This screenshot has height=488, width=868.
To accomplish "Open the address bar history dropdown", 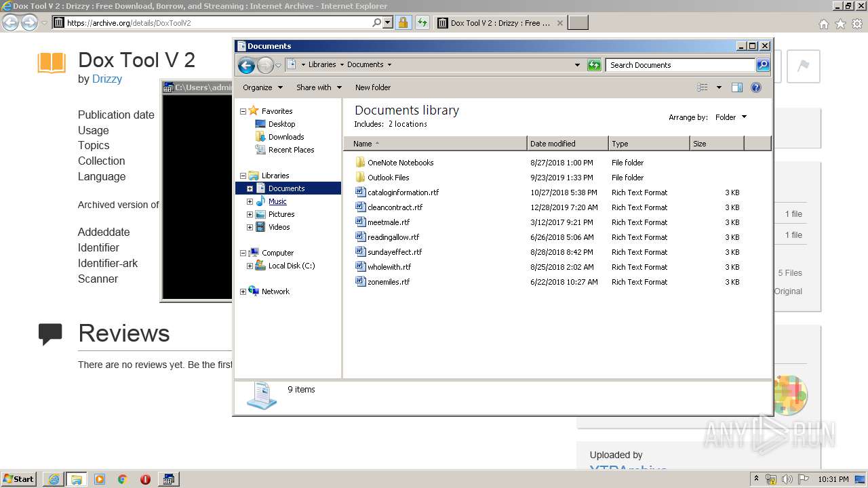I will [577, 65].
